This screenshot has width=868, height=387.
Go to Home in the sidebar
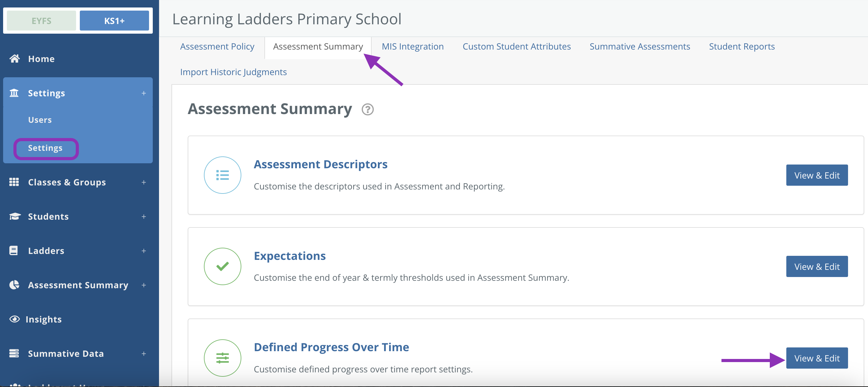pos(41,59)
